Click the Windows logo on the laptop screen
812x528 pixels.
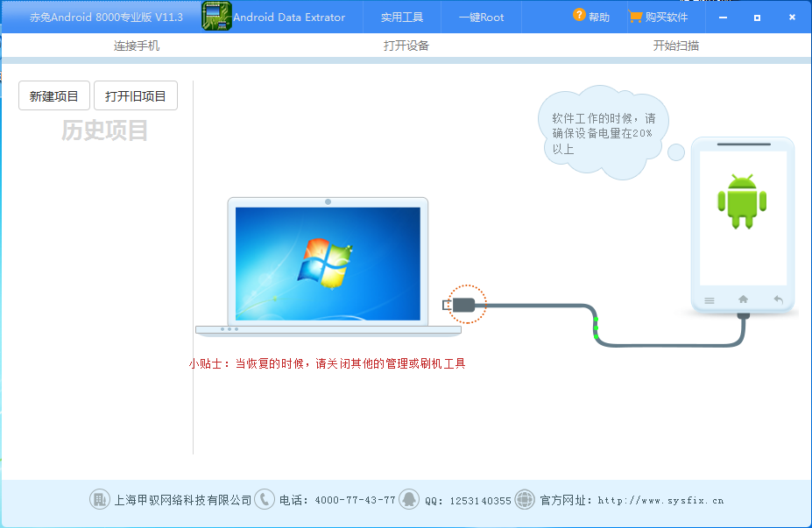pos(325,263)
